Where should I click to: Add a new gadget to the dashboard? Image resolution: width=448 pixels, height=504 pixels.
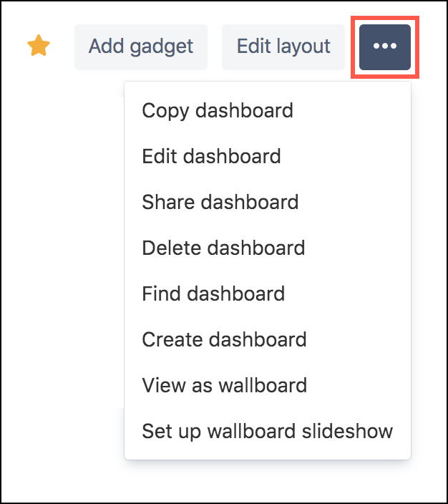point(141,47)
